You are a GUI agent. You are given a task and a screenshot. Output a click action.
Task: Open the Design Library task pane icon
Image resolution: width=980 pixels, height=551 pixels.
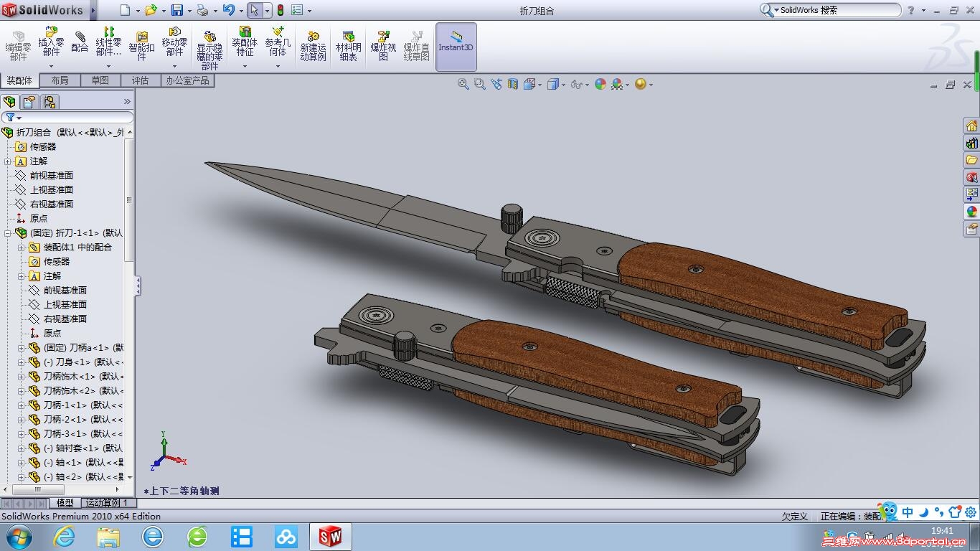tap(971, 143)
